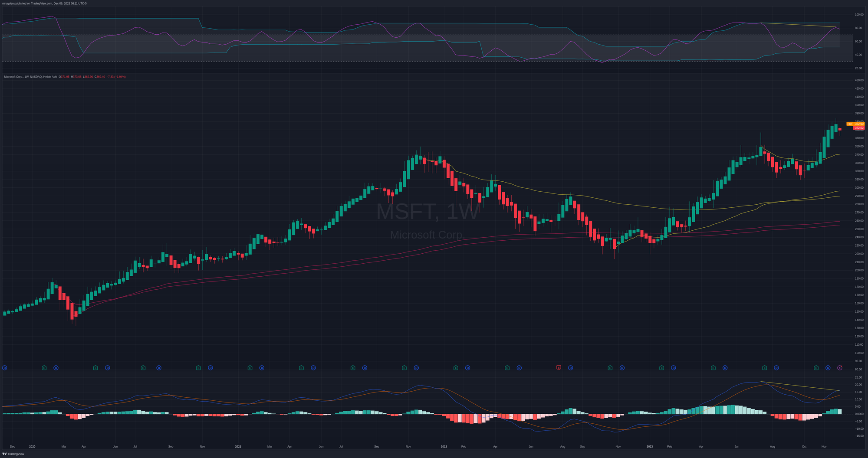Select the orange Pre-market 372.90 price label

pos(855,124)
